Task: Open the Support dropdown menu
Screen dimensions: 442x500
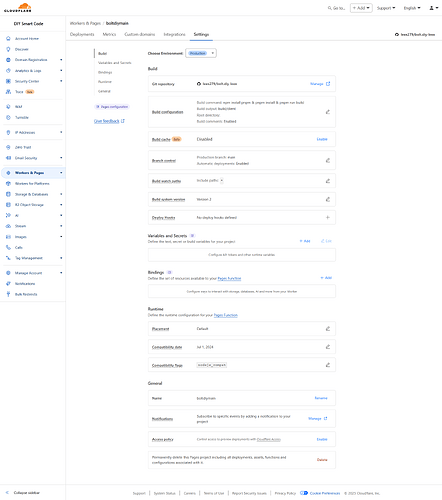Action: point(386,8)
